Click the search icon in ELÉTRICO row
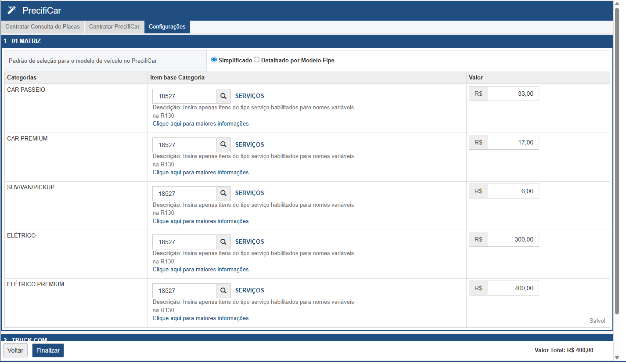Image resolution: width=626 pixels, height=364 pixels. [x=223, y=242]
